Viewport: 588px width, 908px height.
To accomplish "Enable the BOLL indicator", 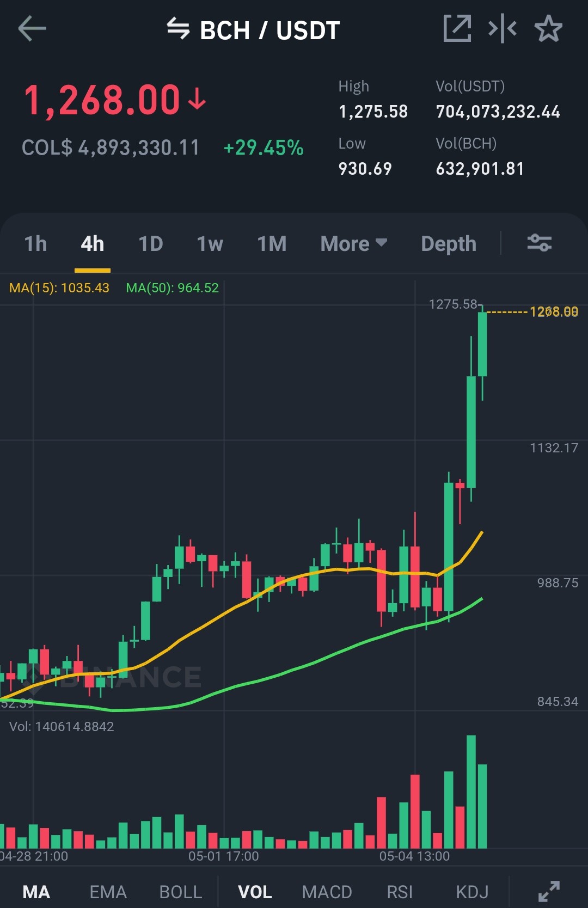I will click(x=181, y=892).
